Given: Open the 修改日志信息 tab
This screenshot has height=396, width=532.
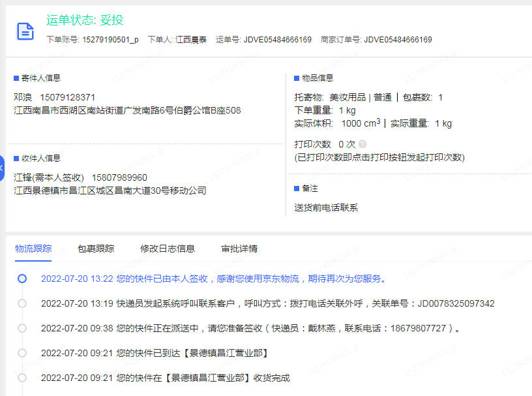Looking at the screenshot, I should click(x=168, y=249).
